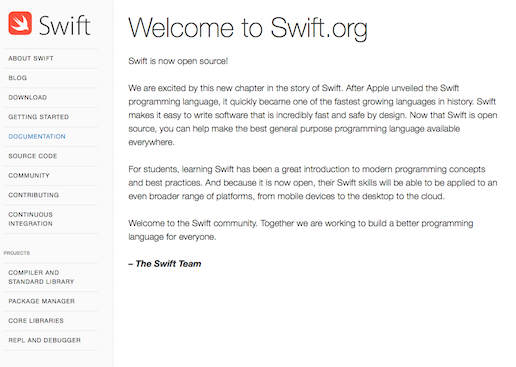
Task: Select Contributing in the sidebar
Action: (33, 195)
